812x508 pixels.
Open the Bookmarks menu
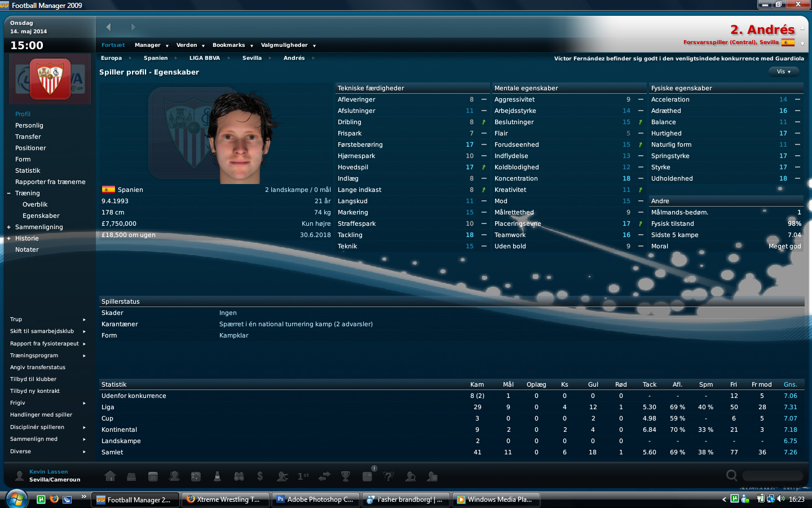(233, 45)
